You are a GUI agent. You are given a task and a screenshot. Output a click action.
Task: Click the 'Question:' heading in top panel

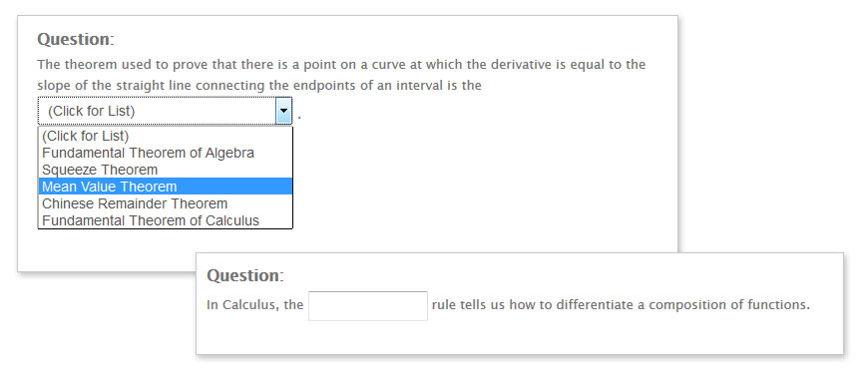[x=76, y=39]
